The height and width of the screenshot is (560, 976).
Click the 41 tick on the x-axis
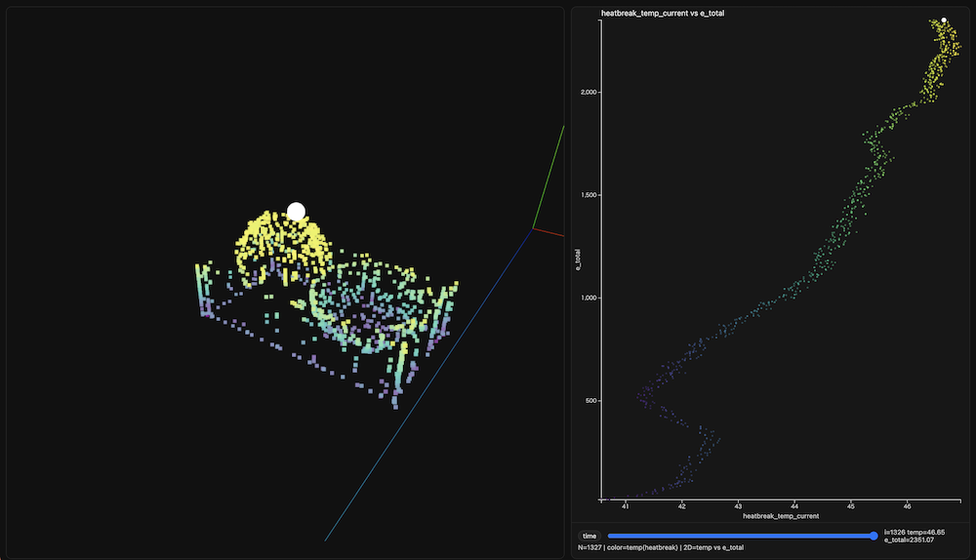point(626,506)
